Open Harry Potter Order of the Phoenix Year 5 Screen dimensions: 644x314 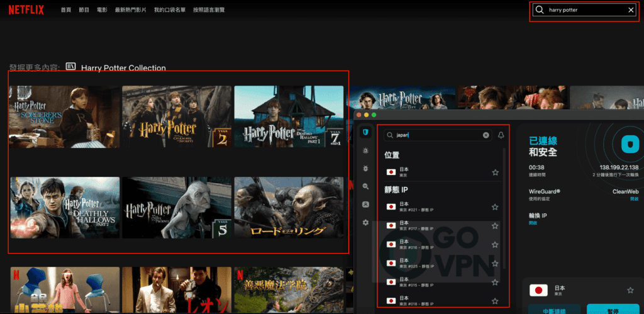pos(177,208)
